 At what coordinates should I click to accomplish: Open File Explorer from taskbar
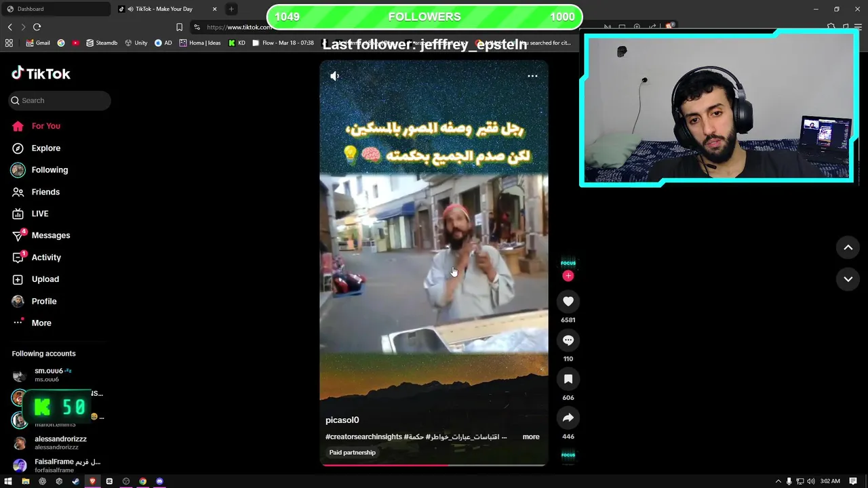(26, 481)
